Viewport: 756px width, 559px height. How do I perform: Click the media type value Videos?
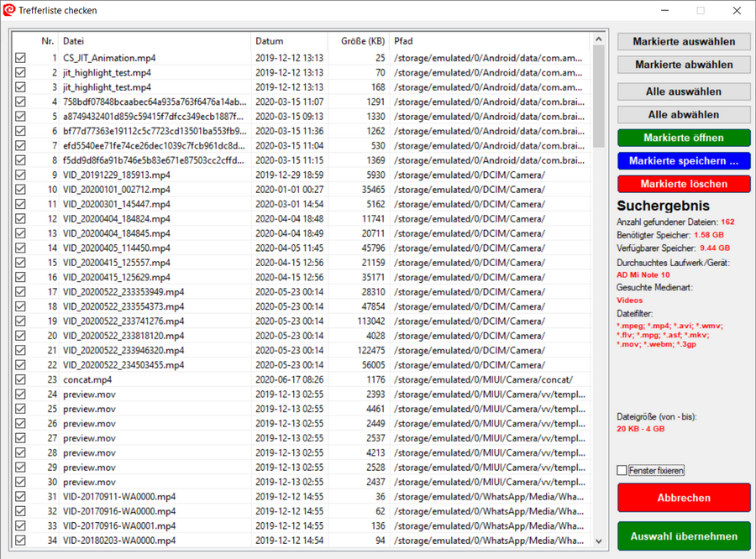pyautogui.click(x=630, y=300)
